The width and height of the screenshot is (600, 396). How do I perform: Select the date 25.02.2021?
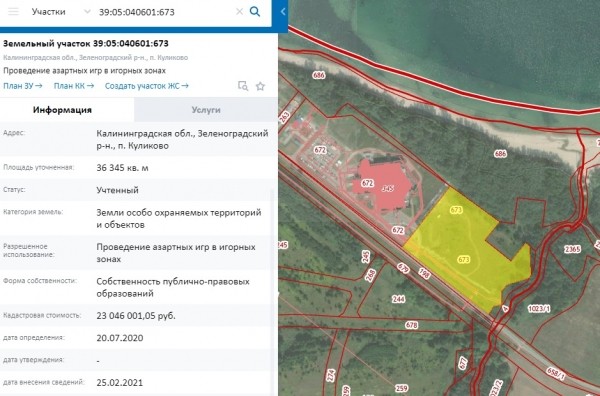pyautogui.click(x=119, y=383)
